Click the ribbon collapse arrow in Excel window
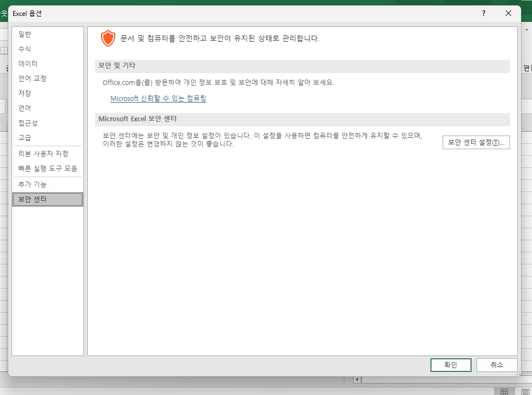Screen dimensions: 532x395 527,30
